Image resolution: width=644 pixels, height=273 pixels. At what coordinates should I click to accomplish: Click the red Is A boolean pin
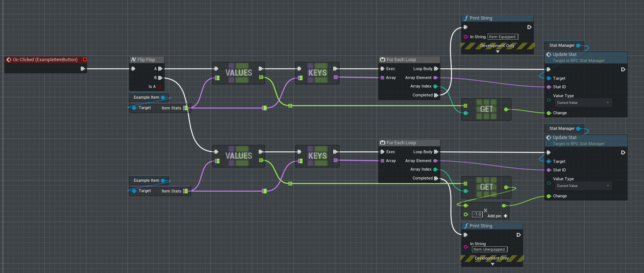click(x=159, y=87)
